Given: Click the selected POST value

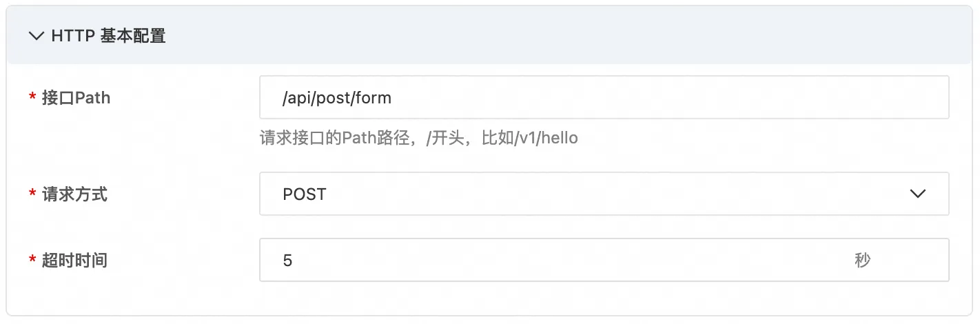Looking at the screenshot, I should 305,194.
